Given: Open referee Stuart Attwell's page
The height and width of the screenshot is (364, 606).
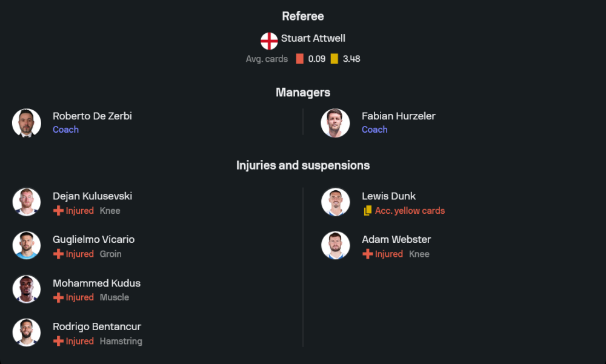Looking at the screenshot, I should click(313, 38).
